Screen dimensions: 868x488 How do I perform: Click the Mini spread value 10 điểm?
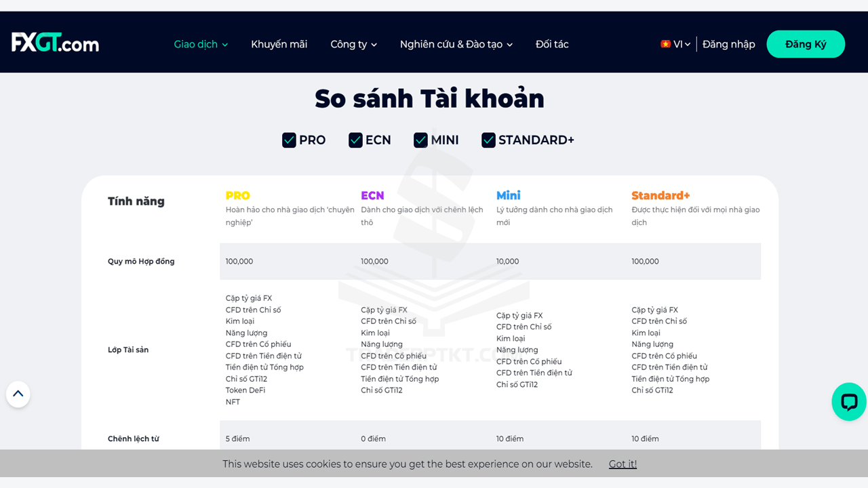point(510,439)
